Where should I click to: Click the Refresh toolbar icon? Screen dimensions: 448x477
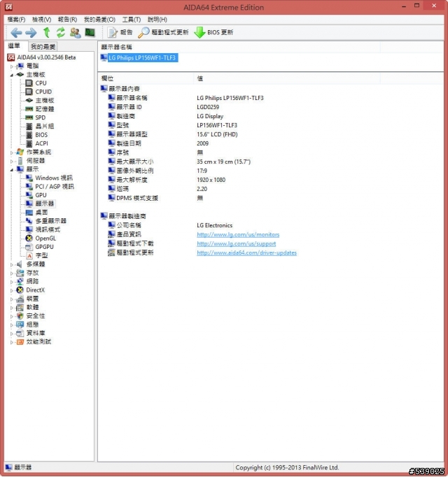(x=61, y=33)
